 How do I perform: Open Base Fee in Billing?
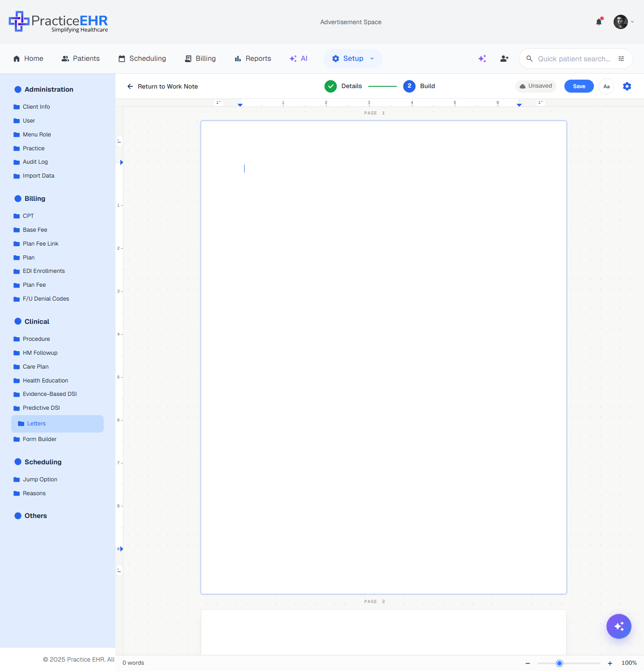coord(35,230)
